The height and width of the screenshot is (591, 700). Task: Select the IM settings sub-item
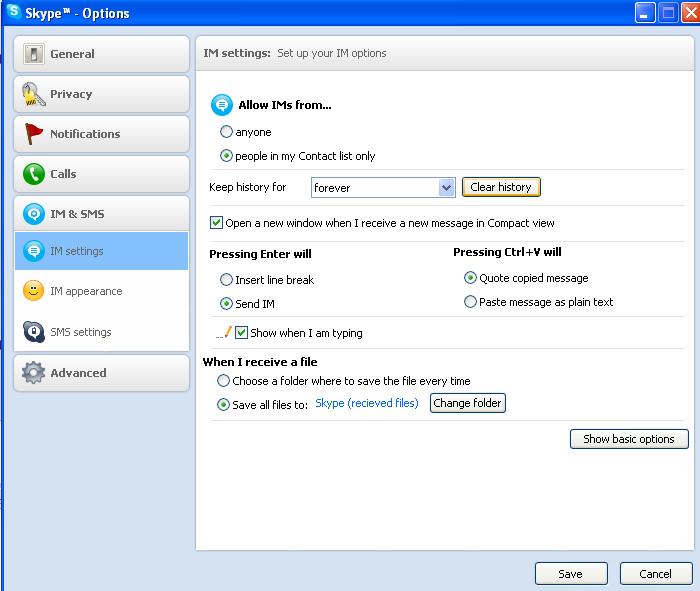101,251
